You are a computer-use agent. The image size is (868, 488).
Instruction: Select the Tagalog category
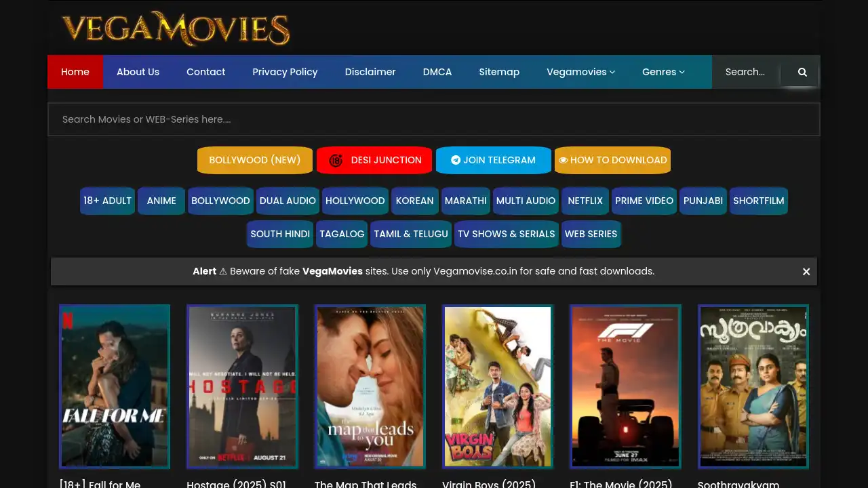(342, 234)
